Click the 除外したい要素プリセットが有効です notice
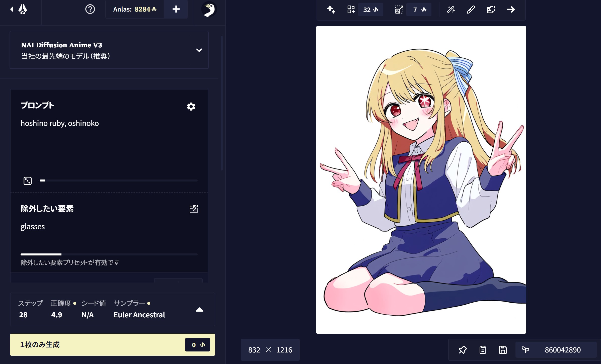Screen dimensions: 601x364 [70, 262]
